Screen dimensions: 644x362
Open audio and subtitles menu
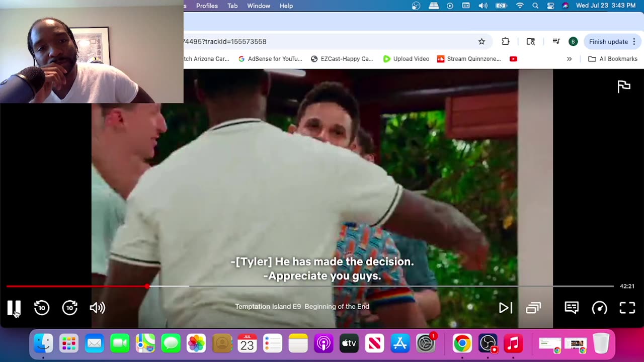coord(572,308)
